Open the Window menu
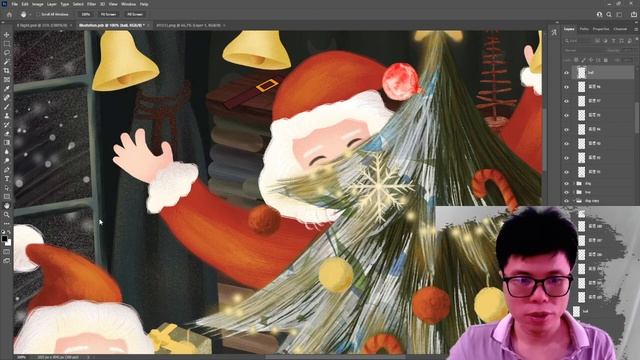This screenshot has width=640, height=360. pos(129,4)
